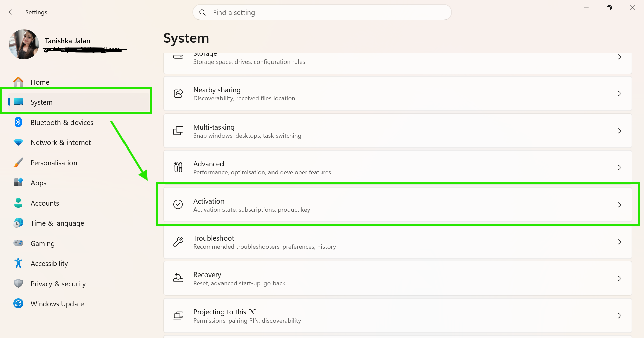This screenshot has height=338, width=644.
Task: Open Projecting to this PC chevron
Action: pos(620,316)
